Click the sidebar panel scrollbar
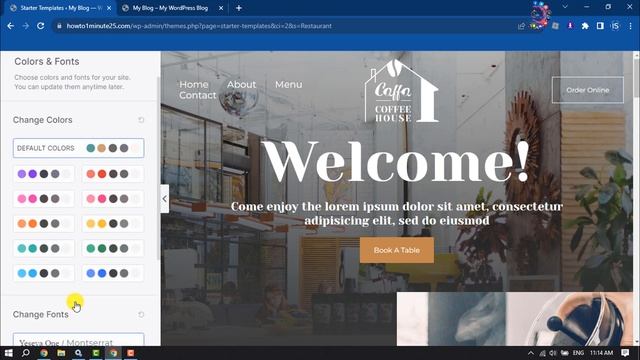 [158, 167]
